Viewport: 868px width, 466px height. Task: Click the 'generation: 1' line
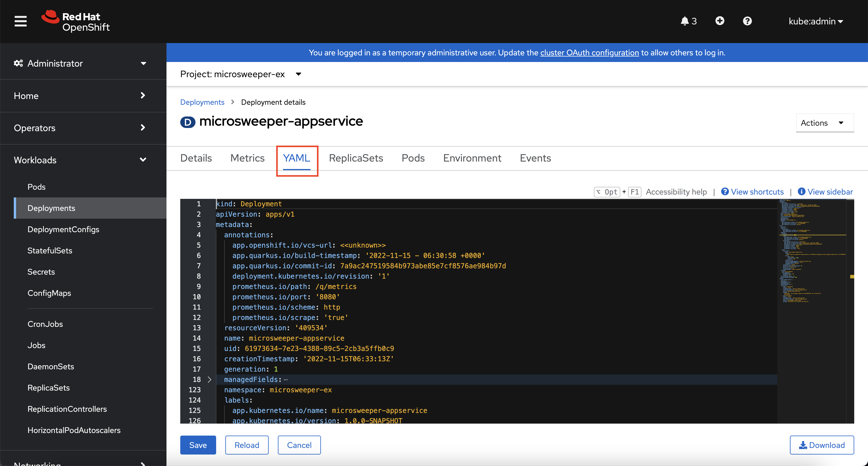point(251,369)
